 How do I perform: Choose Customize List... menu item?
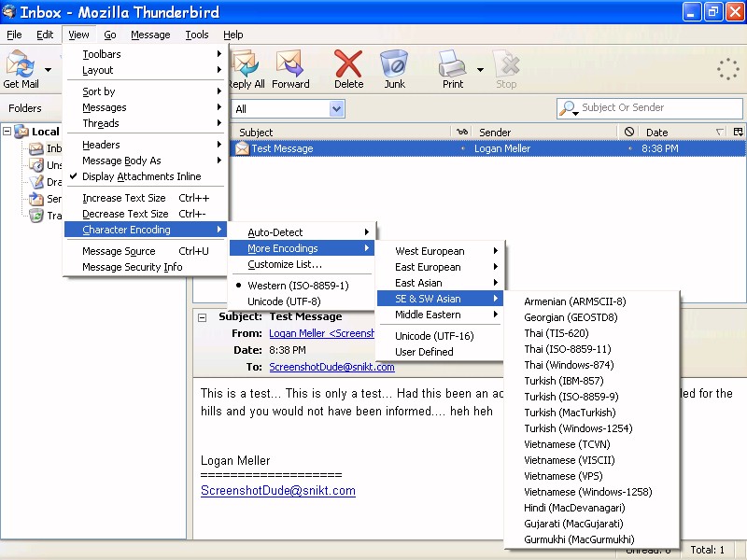(x=302, y=264)
